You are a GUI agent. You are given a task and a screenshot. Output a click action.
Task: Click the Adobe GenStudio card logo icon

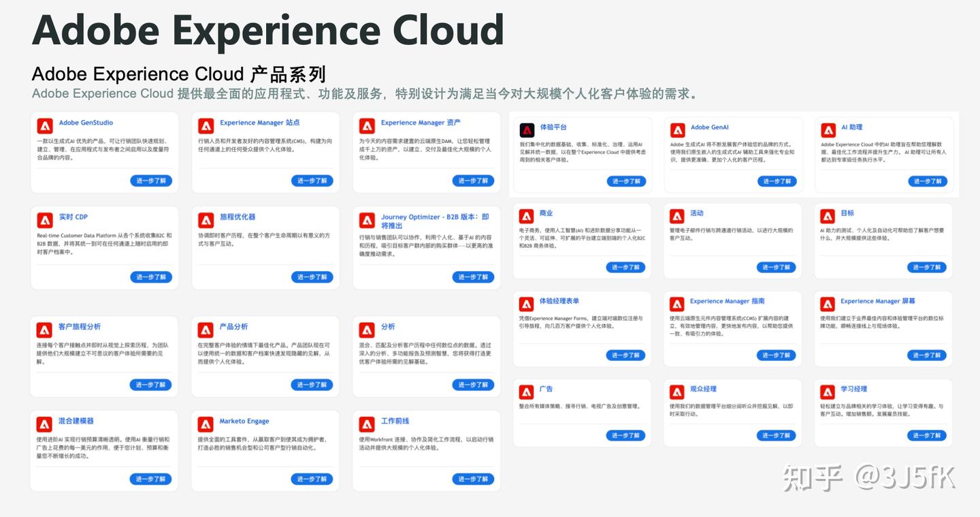(x=45, y=125)
